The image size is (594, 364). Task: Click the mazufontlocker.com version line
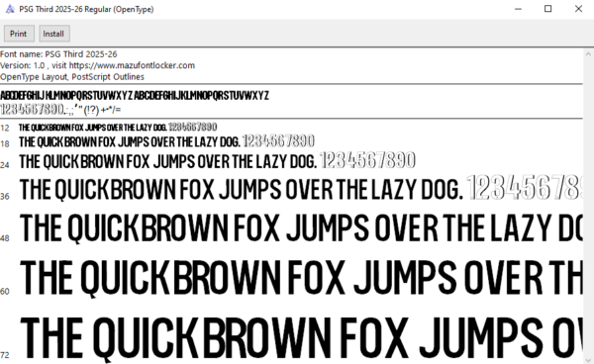[x=97, y=65]
